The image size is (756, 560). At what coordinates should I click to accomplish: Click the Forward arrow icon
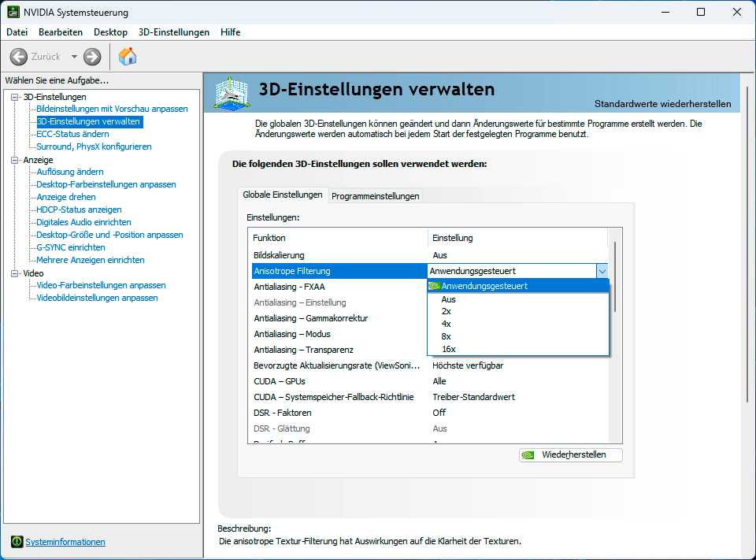[x=92, y=57]
